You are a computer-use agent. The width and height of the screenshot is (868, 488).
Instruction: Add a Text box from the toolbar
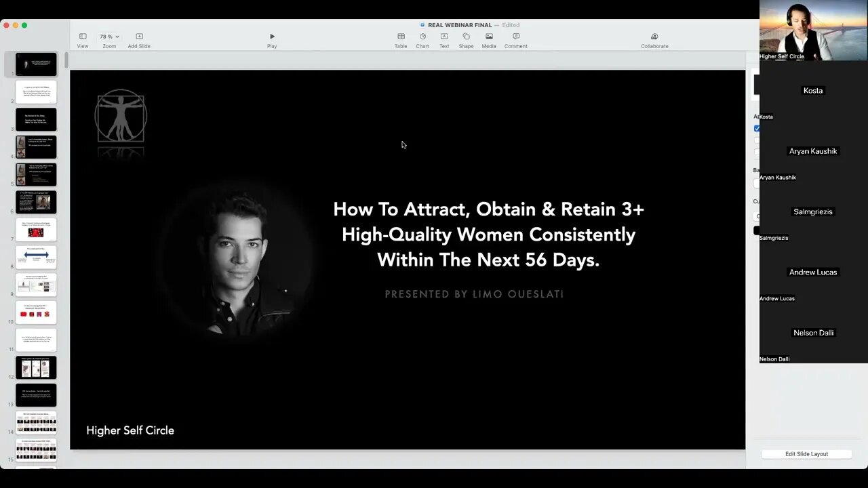tap(444, 37)
